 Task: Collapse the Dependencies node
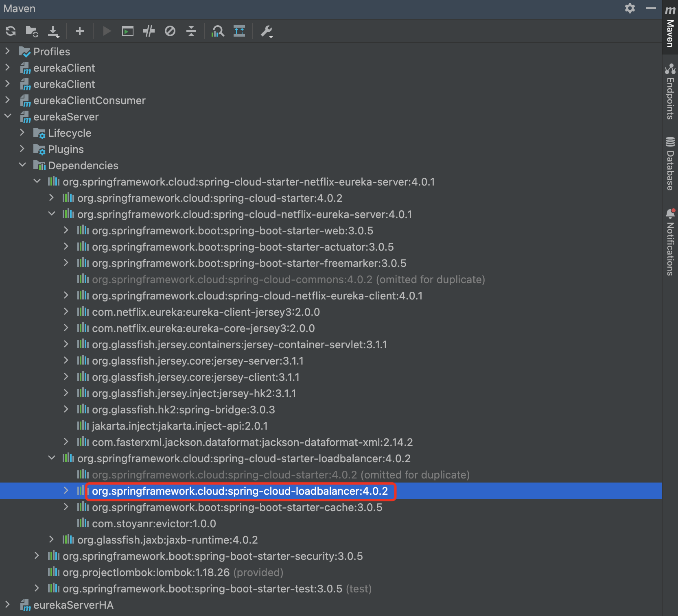click(22, 165)
